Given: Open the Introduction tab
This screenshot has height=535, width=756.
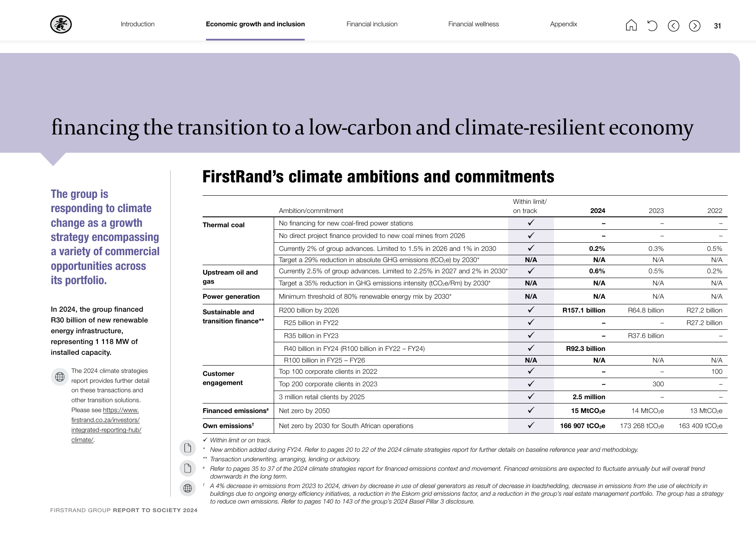Looking at the screenshot, I should tap(137, 24).
